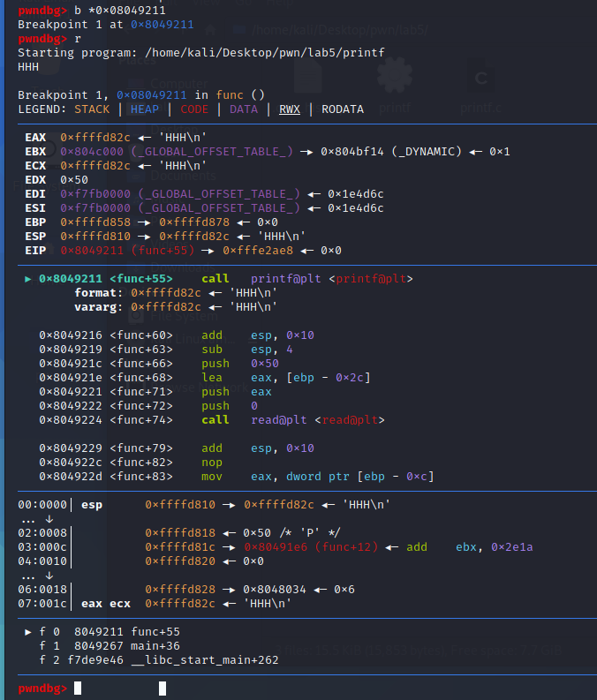Click DATA in the legend line
The height and width of the screenshot is (700, 597).
coord(244,109)
